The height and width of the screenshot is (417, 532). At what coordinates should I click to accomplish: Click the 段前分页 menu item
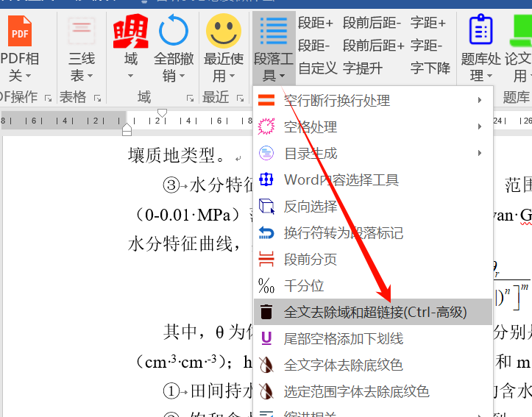pos(372,259)
